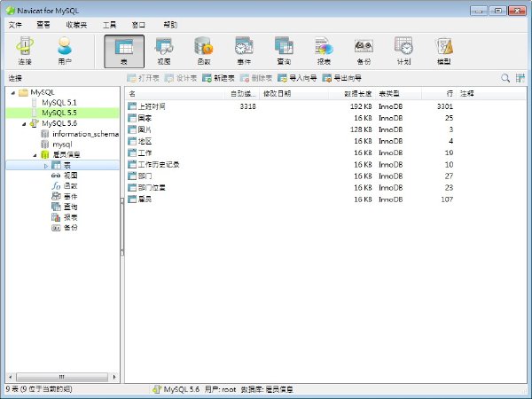Click 打开表 (Open Table) button
532x399 pixels.
[143, 78]
